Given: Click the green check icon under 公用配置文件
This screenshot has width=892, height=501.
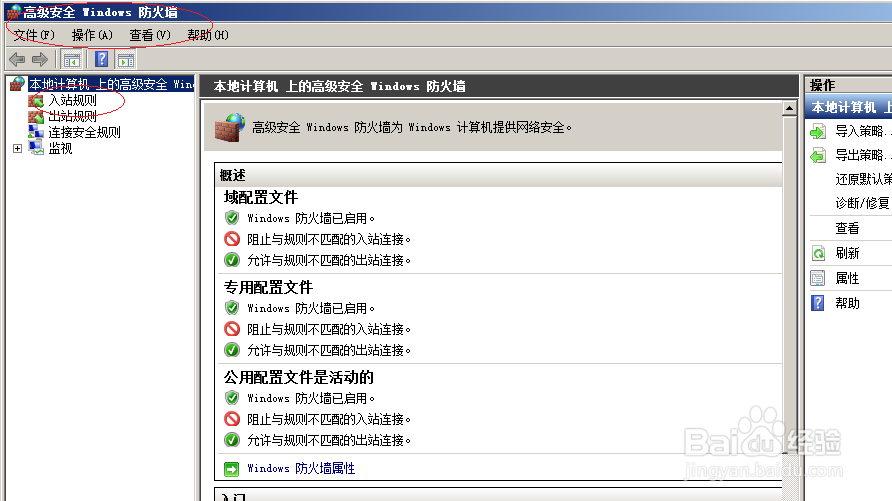Looking at the screenshot, I should tap(232, 440).
